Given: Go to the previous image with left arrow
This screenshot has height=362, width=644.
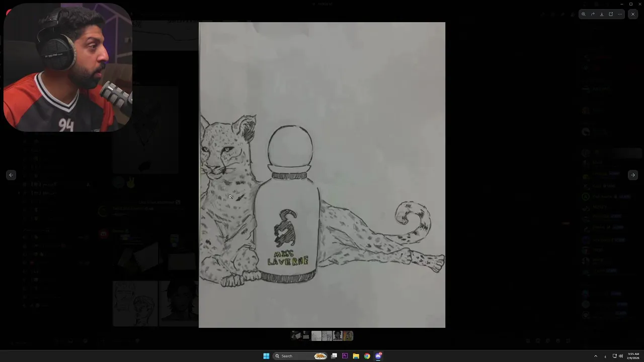Looking at the screenshot, I should click(x=11, y=175).
